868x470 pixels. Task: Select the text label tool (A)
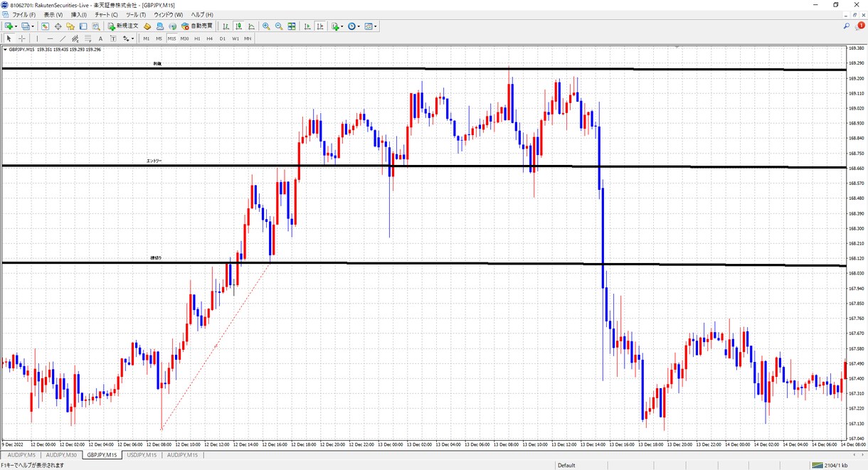[x=100, y=38]
